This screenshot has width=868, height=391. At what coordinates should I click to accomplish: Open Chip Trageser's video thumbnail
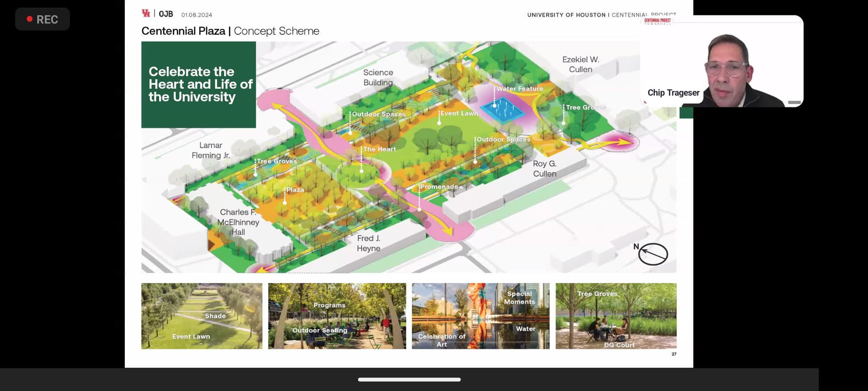pyautogui.click(x=722, y=61)
